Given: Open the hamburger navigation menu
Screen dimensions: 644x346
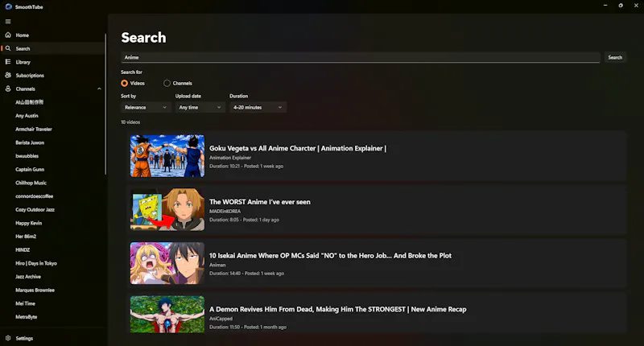Looking at the screenshot, I should (x=8, y=22).
